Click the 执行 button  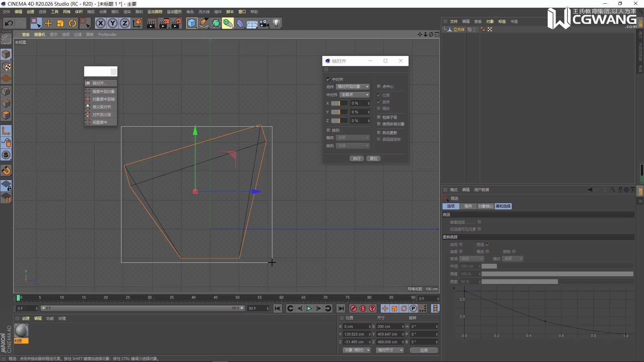point(357,159)
